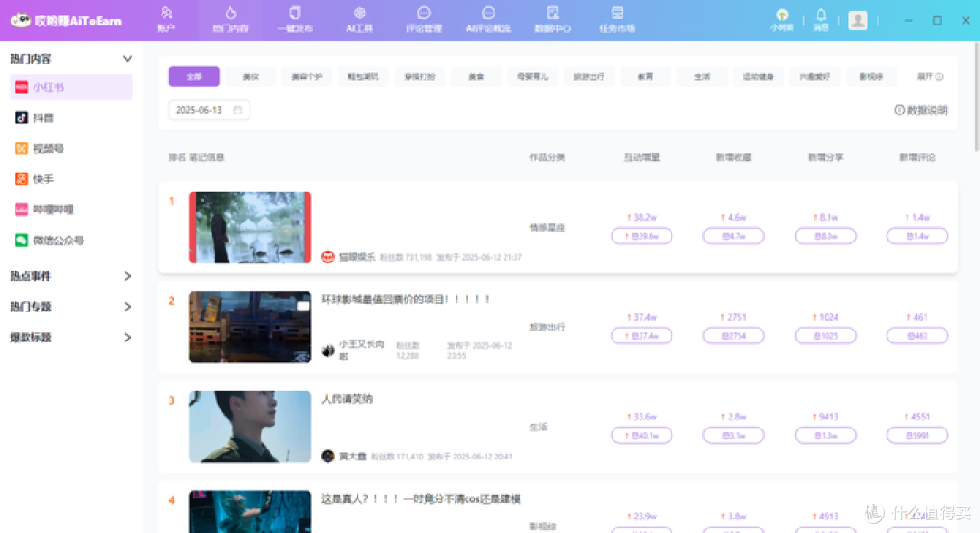Image resolution: width=980 pixels, height=533 pixels.
Task: Collapse the 热门内容 sidebar group
Action: coord(128,59)
